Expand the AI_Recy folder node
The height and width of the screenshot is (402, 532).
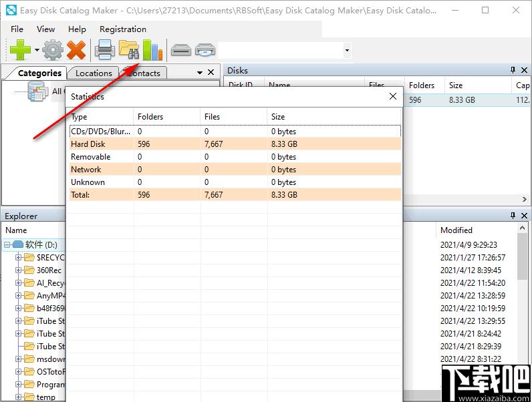pos(18,282)
